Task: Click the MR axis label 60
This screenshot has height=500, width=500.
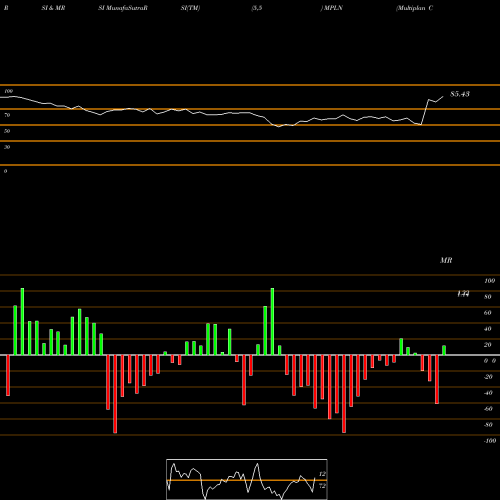Action: coord(487,313)
